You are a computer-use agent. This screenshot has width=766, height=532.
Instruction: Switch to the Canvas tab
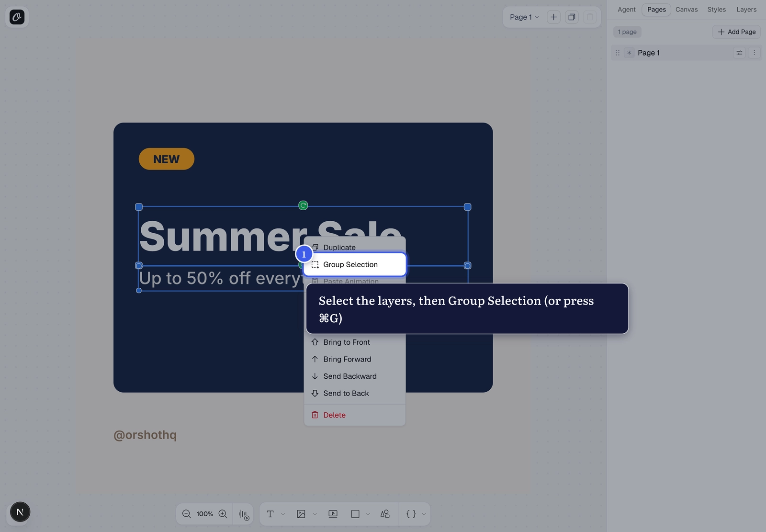tap(687, 10)
